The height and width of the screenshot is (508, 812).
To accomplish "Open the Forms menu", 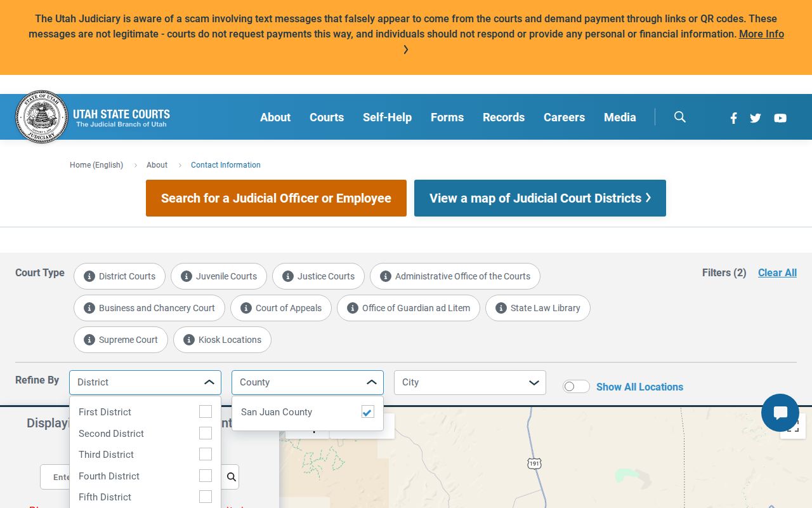I will click(x=447, y=117).
